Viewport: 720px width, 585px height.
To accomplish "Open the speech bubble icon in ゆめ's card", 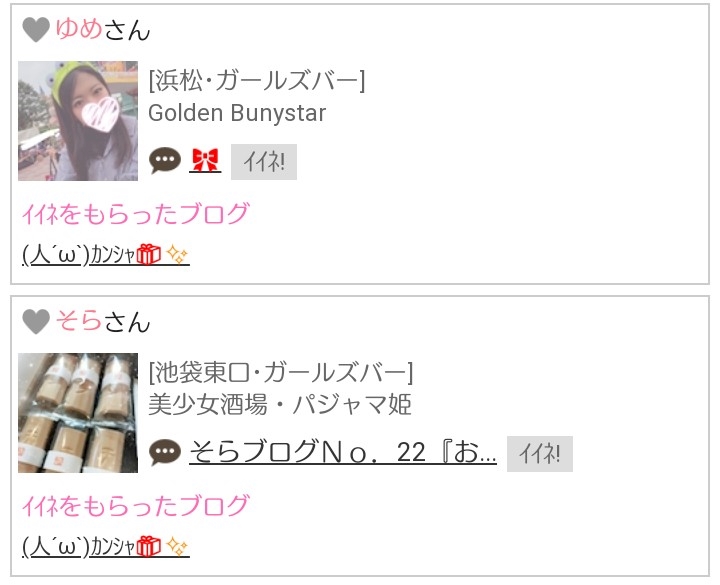I will click(x=165, y=161).
